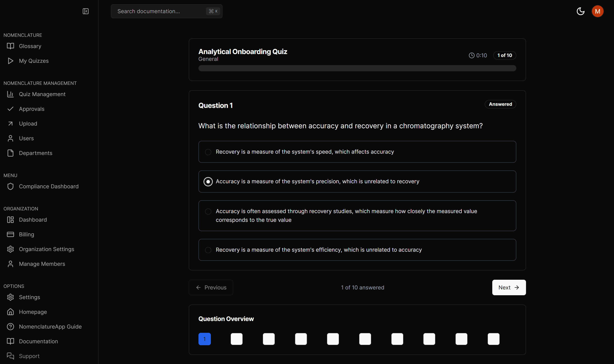Open the Billing card icon
614x364 pixels.
[10, 234]
